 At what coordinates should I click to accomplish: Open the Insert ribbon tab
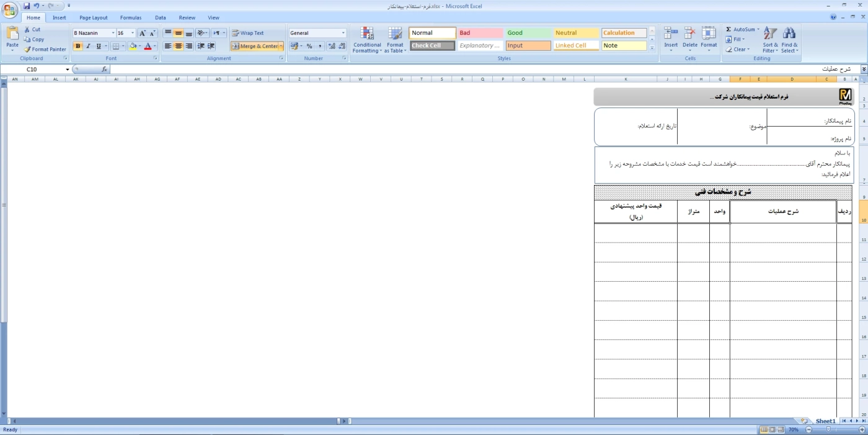pos(60,17)
